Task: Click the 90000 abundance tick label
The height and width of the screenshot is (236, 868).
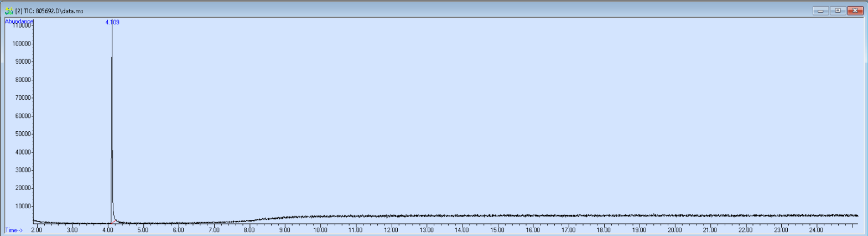Action: pos(23,62)
